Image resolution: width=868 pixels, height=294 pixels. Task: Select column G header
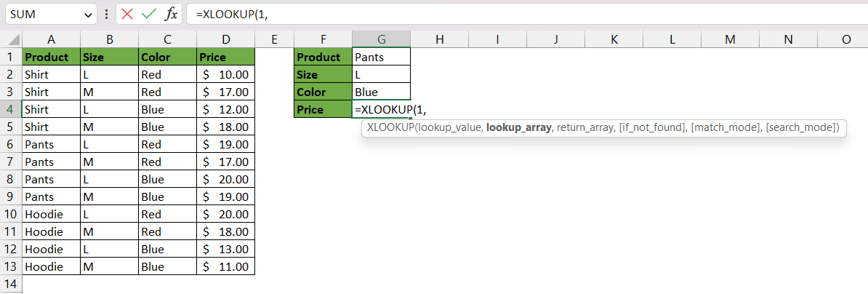[x=382, y=39]
